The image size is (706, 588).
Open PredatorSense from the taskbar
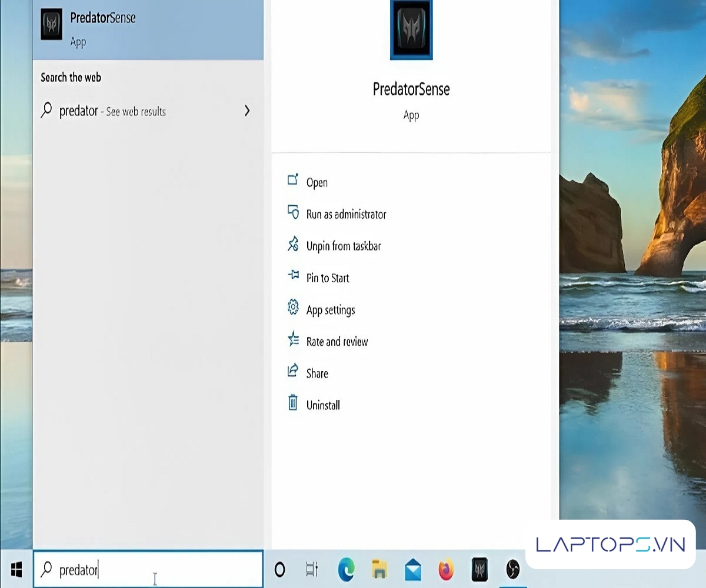tap(479, 569)
